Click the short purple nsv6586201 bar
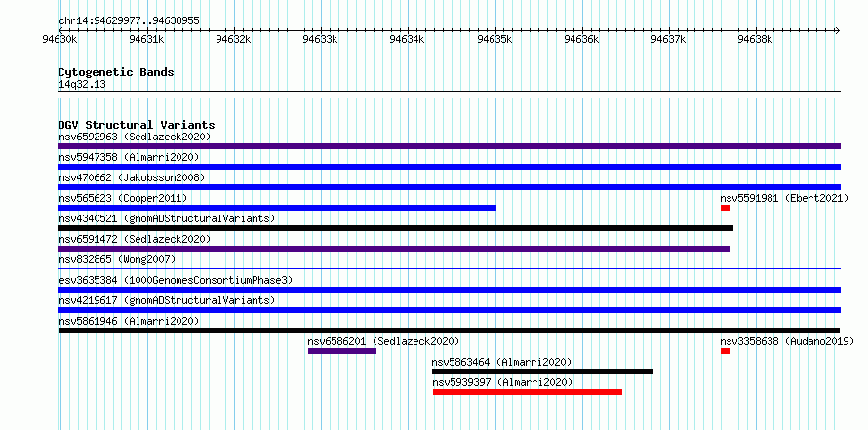Viewport: 868px width, 430px height. tap(342, 351)
